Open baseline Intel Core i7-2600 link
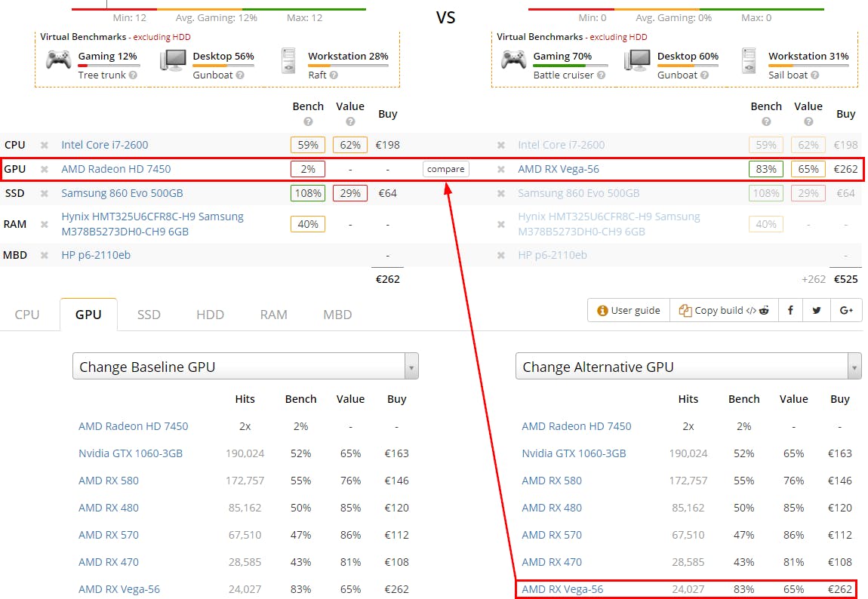 click(x=105, y=145)
